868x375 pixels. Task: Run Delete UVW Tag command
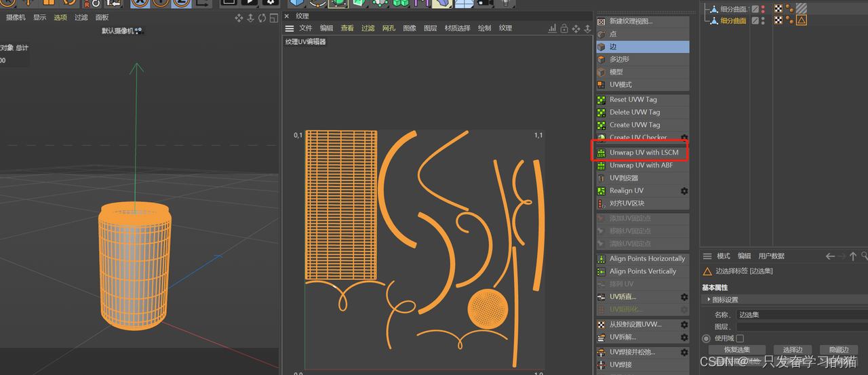[x=642, y=113]
